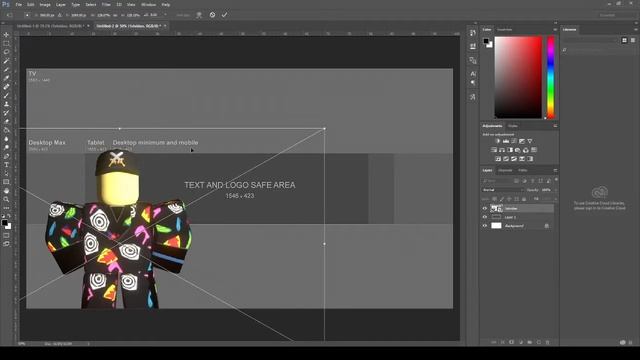The image size is (640, 360).
Task: Add a Brightness/Contrast adjustment
Action: [498, 141]
